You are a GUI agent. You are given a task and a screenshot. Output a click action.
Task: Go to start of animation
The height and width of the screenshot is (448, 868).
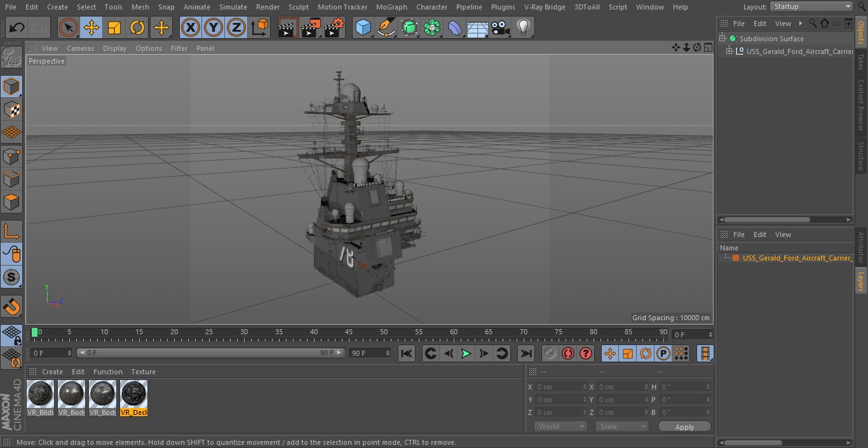(x=407, y=353)
